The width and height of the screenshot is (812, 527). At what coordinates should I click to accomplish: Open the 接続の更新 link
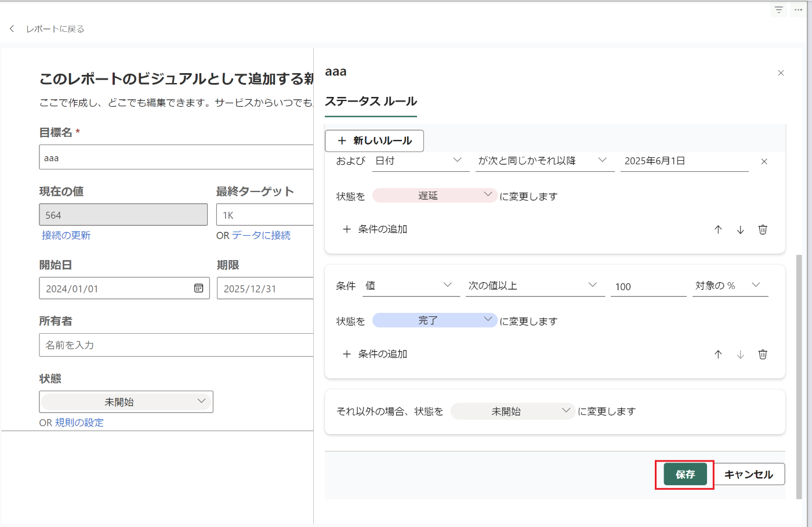click(66, 235)
